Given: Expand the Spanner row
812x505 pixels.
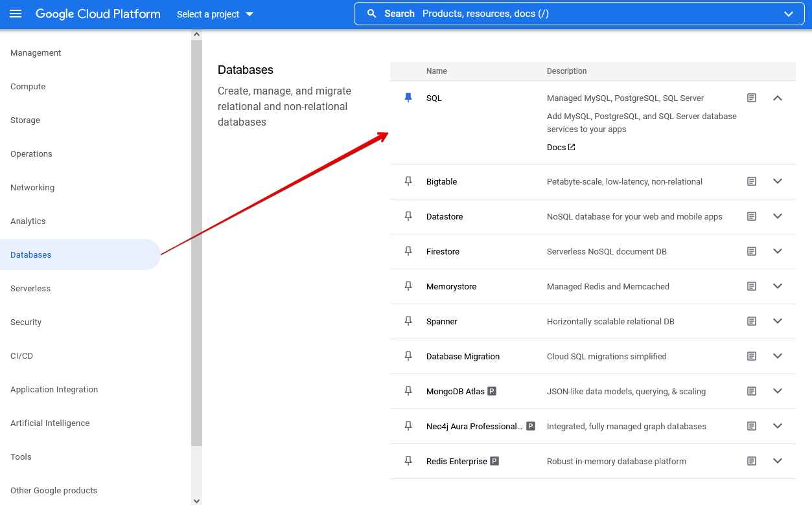Looking at the screenshot, I should coord(778,321).
